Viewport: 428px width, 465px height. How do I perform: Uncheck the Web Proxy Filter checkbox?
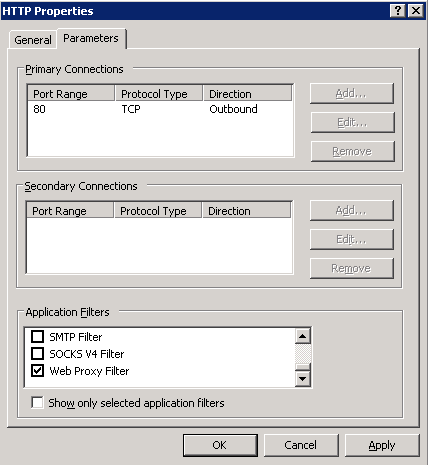pyautogui.click(x=37, y=371)
